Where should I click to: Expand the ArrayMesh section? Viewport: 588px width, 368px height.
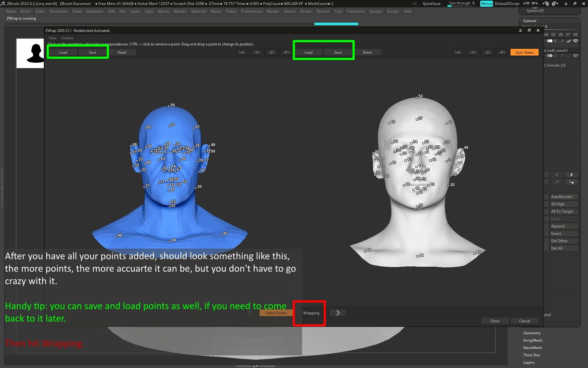533,340
